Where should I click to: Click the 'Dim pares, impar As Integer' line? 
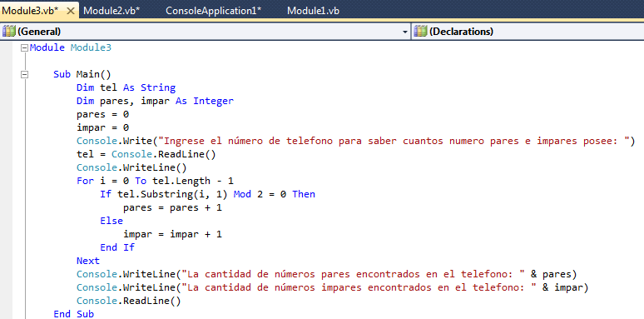[x=156, y=101]
